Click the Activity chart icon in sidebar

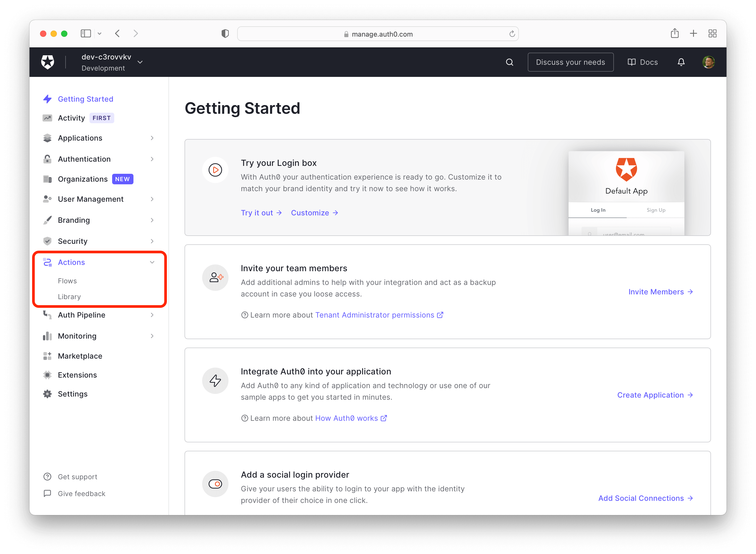47,118
